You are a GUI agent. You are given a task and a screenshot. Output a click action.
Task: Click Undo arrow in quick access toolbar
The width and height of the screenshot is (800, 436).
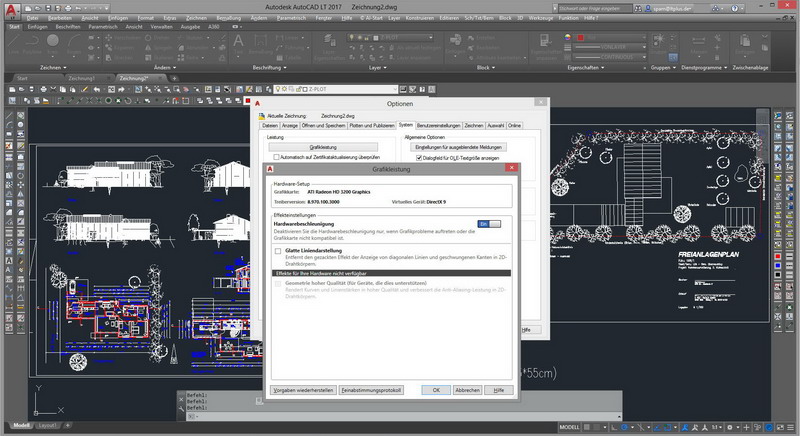pos(79,8)
